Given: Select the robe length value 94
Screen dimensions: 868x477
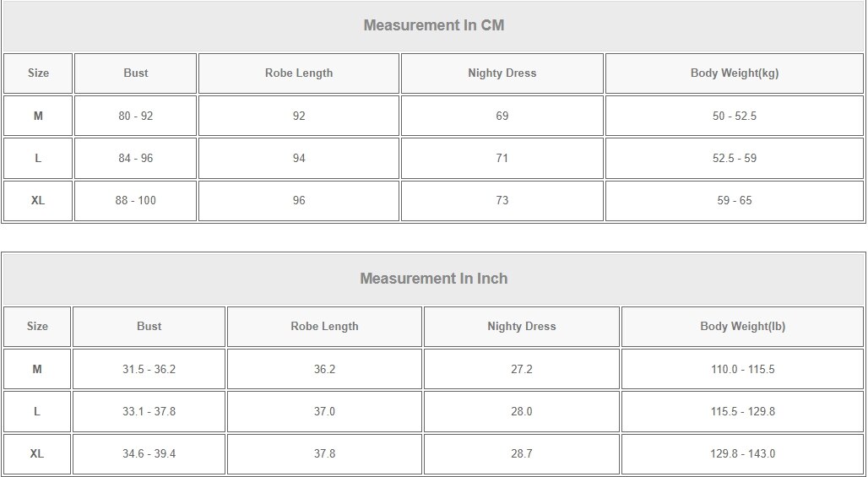Looking at the screenshot, I should pyautogui.click(x=298, y=158).
